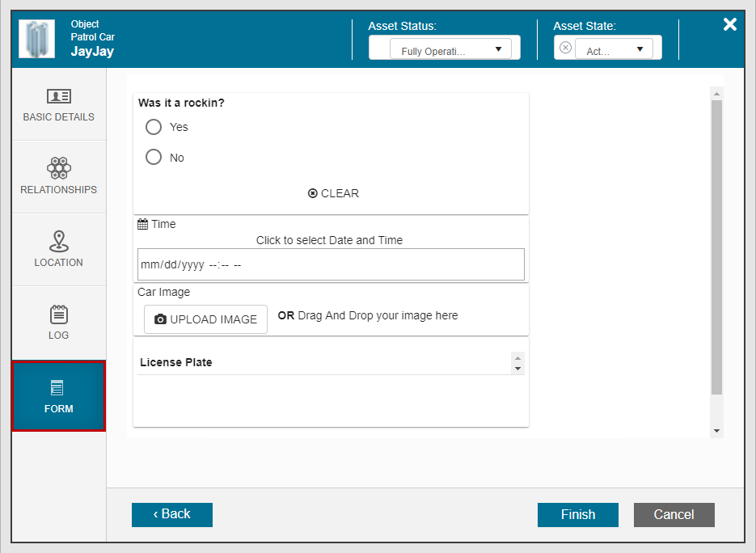Screen dimensions: 756x553
Task: Close the dialog with the white X
Action: click(x=729, y=24)
